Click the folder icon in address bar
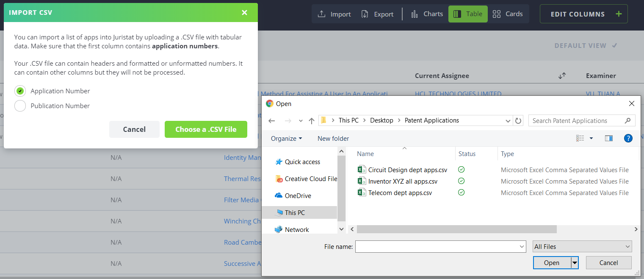The image size is (644, 279). pyautogui.click(x=323, y=120)
